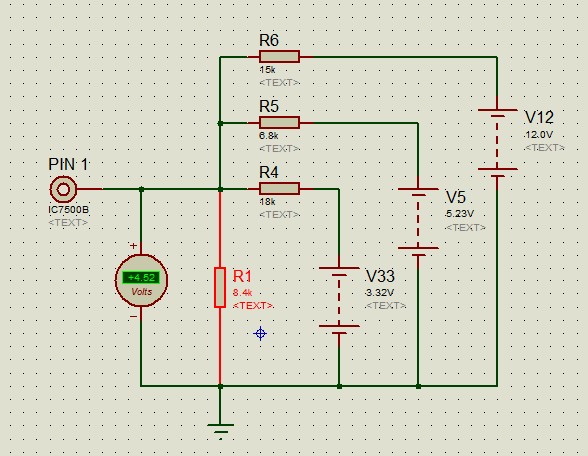Click the R4 reference label text

[x=269, y=172]
